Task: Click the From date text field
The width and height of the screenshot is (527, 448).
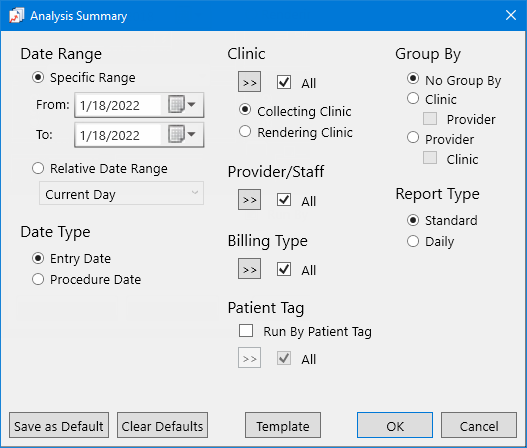Action: (118, 105)
